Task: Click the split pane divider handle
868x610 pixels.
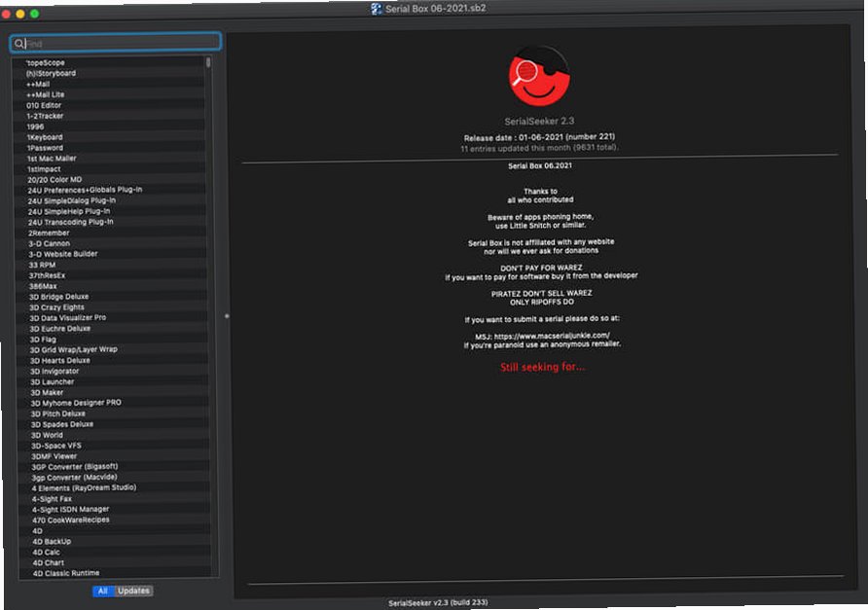Action: [227, 316]
